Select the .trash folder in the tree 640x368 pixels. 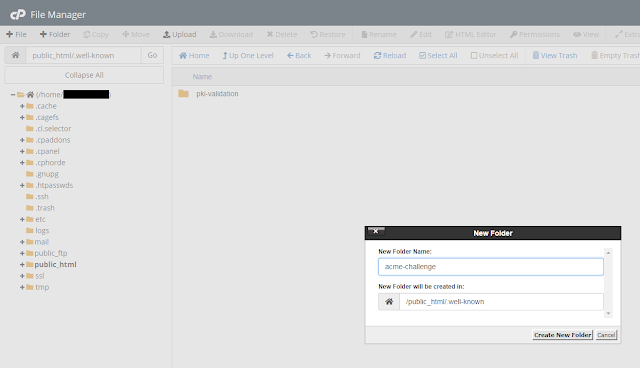[x=44, y=208]
